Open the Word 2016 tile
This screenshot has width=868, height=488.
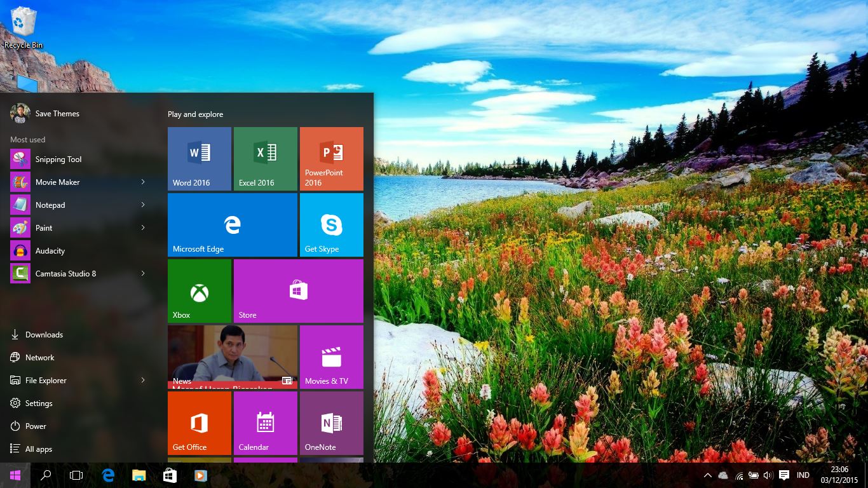click(x=200, y=159)
